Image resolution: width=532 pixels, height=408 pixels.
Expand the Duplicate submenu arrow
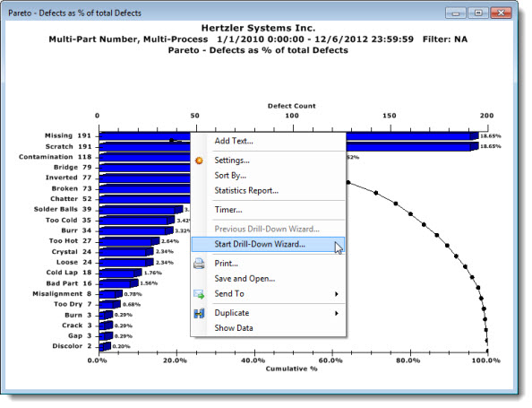pos(337,313)
